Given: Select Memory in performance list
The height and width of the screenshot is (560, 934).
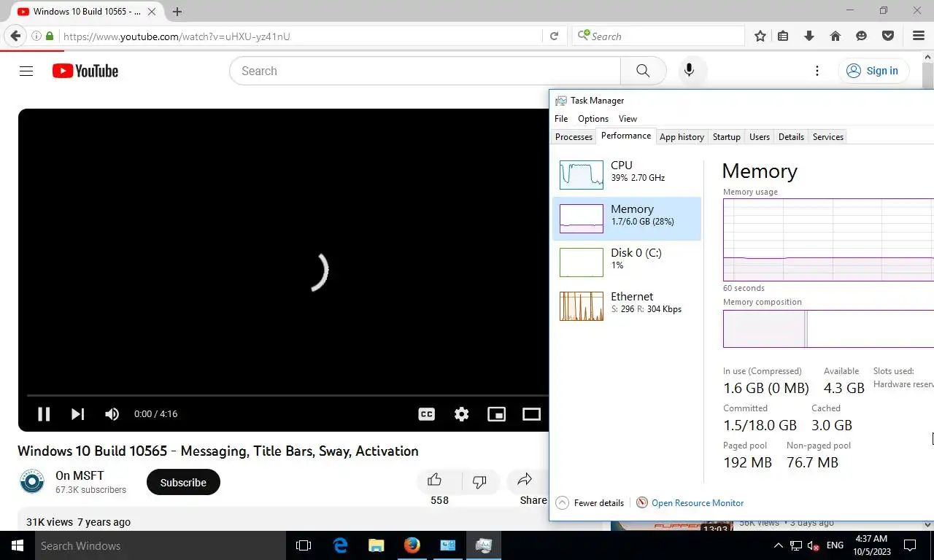Looking at the screenshot, I should [627, 218].
